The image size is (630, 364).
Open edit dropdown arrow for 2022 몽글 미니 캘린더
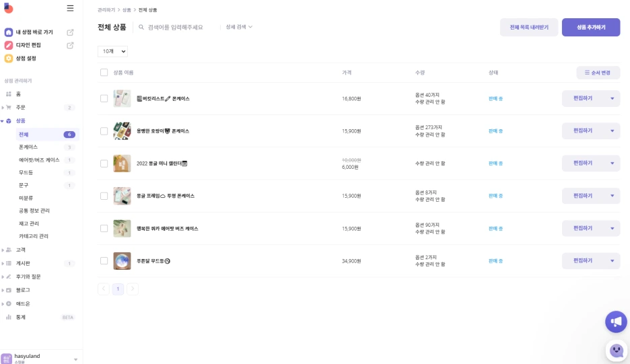tap(612, 163)
